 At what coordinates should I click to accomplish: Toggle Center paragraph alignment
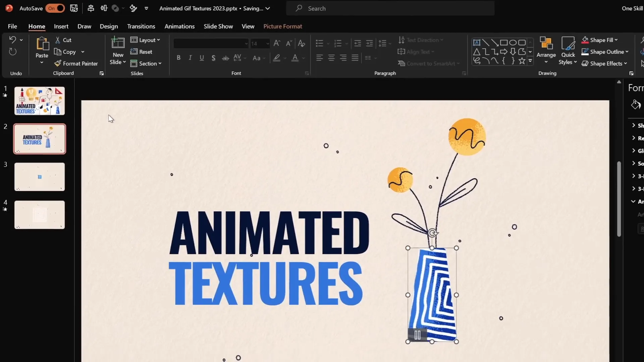[331, 58]
